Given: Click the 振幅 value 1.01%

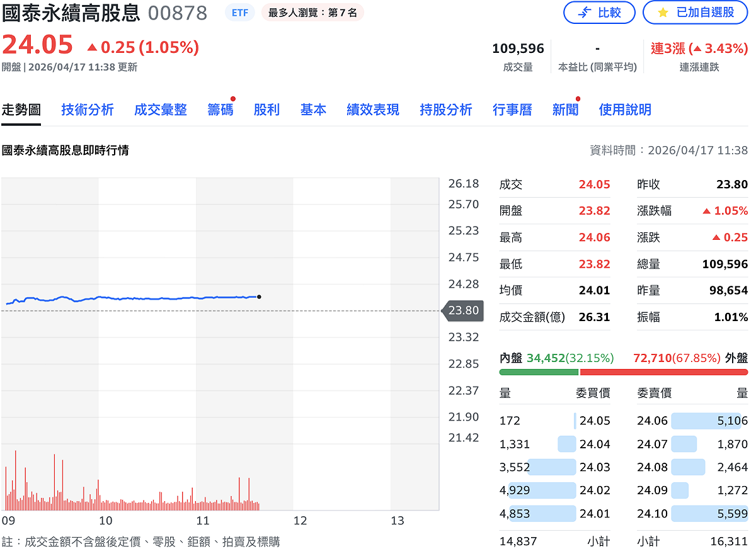Looking at the screenshot, I should point(731,317).
